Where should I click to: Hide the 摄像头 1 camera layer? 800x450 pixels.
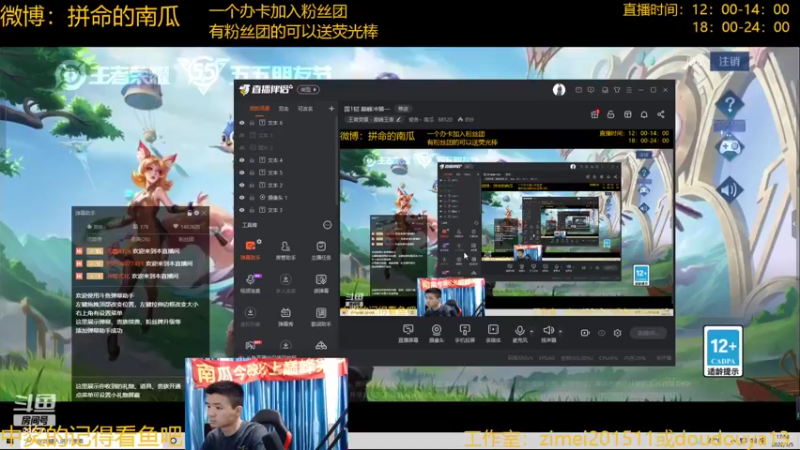tap(242, 197)
